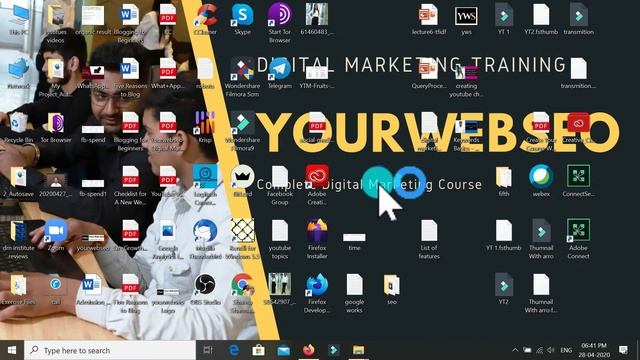This screenshot has height=360, width=640.
Task: Switch to Firefox on the taskbar
Action: point(309,350)
